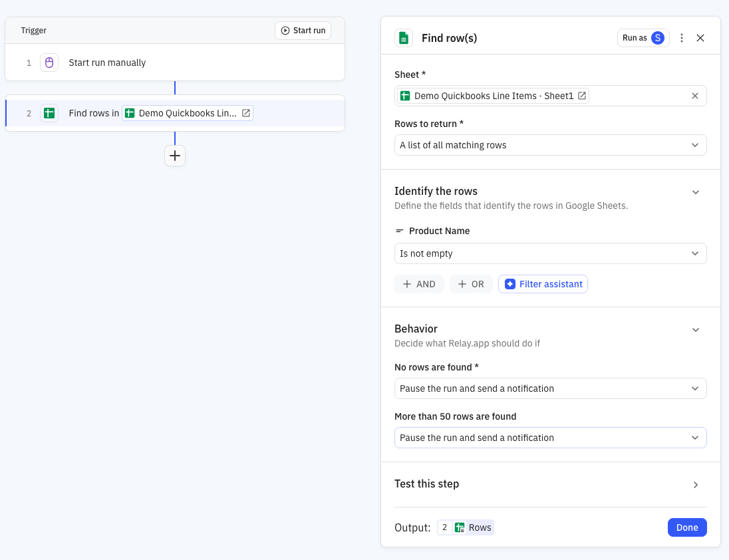This screenshot has height=560, width=729.
Task: Click the condition icon beside Product Name
Action: (x=399, y=231)
